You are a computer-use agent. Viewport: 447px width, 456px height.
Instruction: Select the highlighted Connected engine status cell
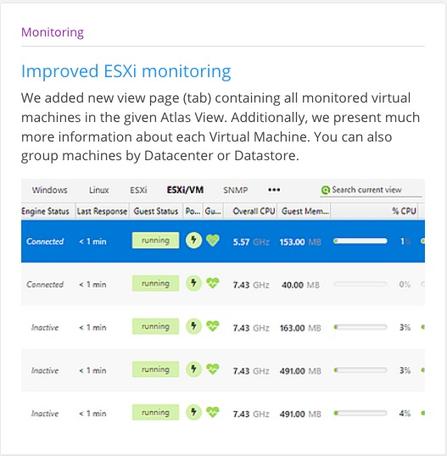click(45, 241)
